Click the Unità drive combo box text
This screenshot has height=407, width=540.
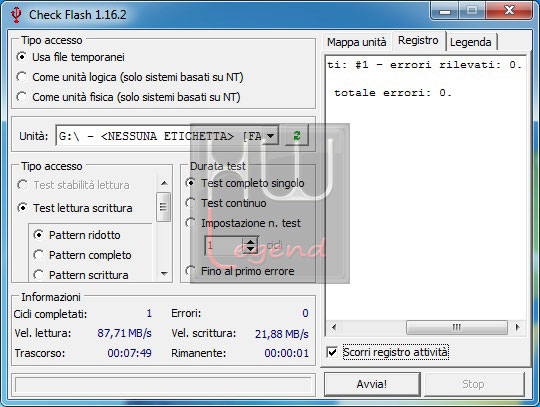tap(160, 136)
